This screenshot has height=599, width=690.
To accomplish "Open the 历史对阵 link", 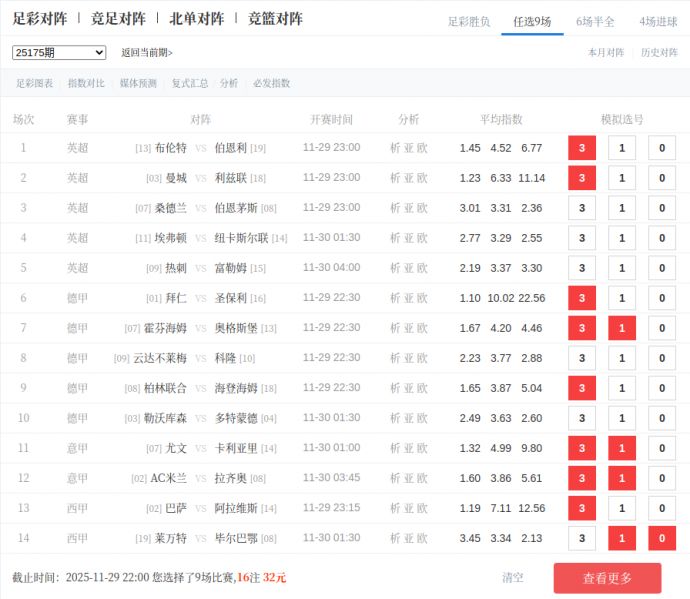I will click(x=659, y=53).
